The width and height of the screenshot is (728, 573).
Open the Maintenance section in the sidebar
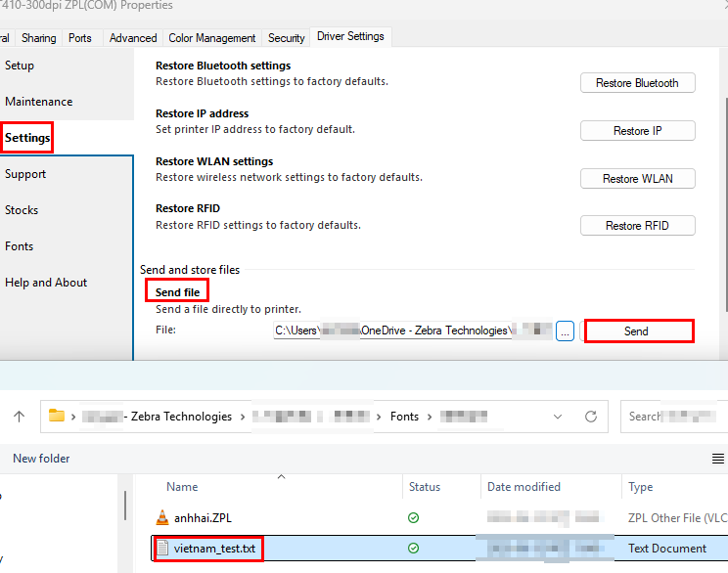point(39,102)
